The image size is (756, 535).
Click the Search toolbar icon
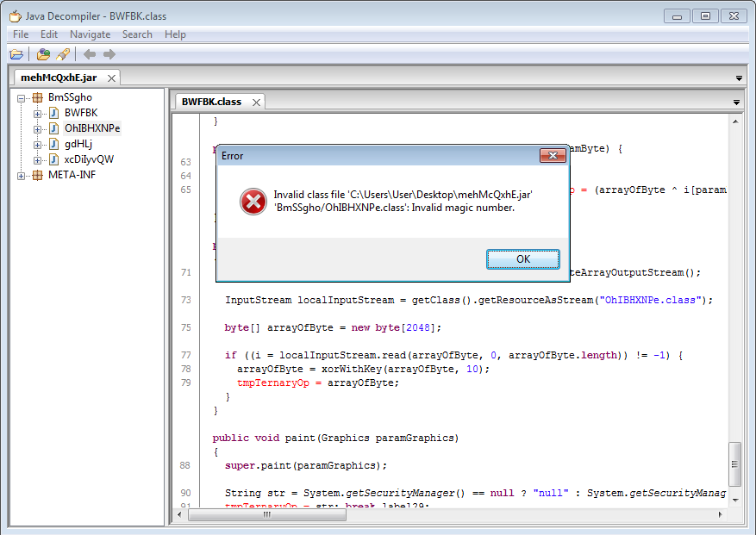pyautogui.click(x=63, y=54)
